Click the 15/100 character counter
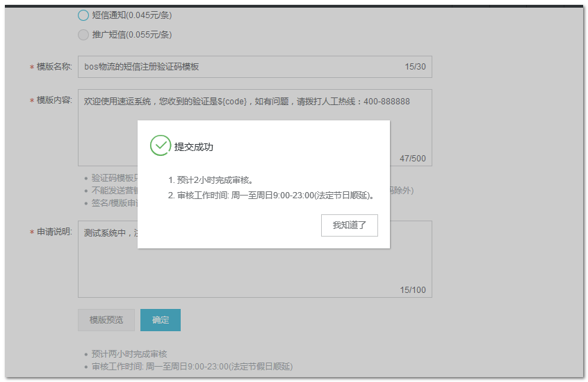 click(x=412, y=290)
